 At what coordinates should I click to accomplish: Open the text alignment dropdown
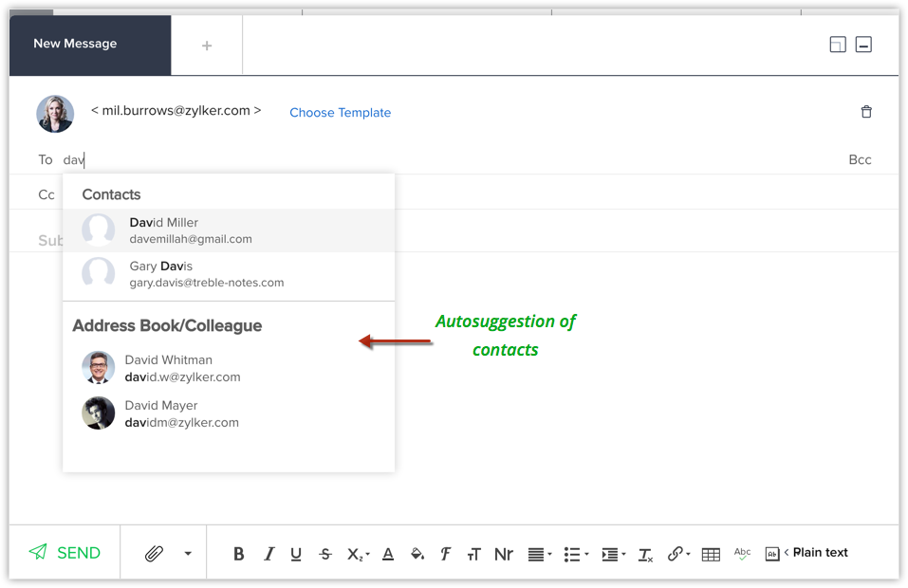pyautogui.click(x=538, y=554)
